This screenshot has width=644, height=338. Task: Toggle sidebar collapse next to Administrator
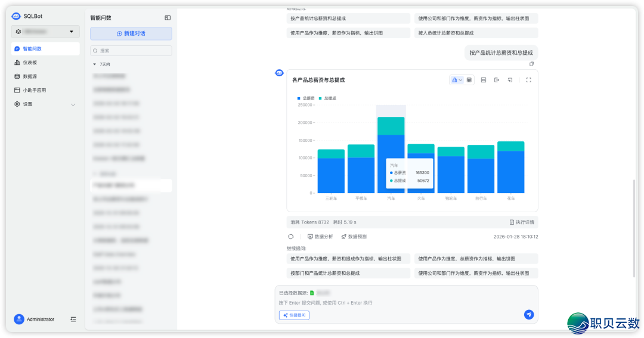click(73, 320)
